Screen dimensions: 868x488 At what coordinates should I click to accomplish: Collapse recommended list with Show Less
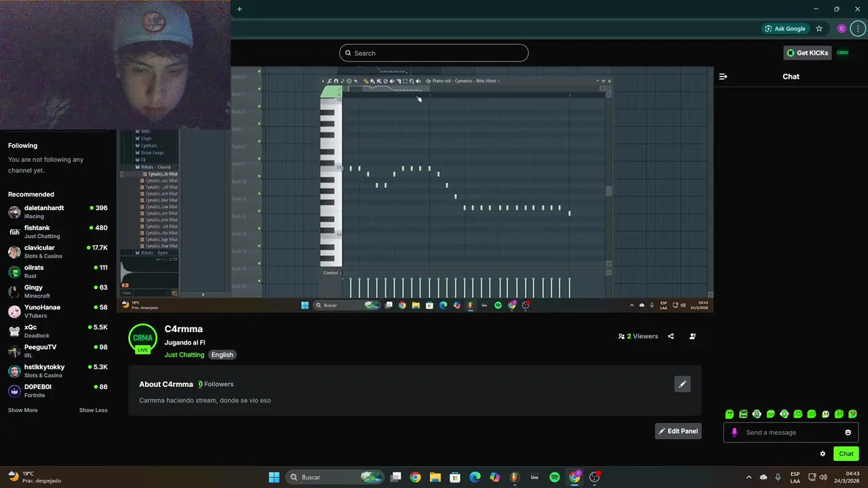94,410
